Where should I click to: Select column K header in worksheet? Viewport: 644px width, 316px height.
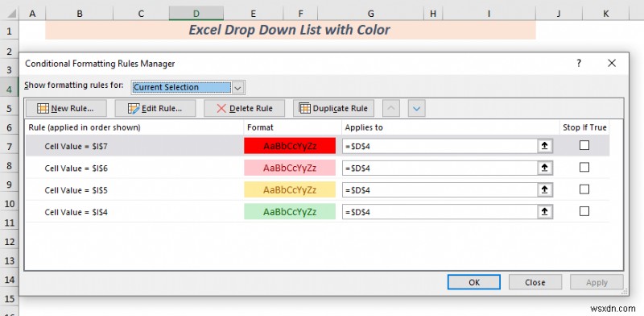[x=606, y=14]
